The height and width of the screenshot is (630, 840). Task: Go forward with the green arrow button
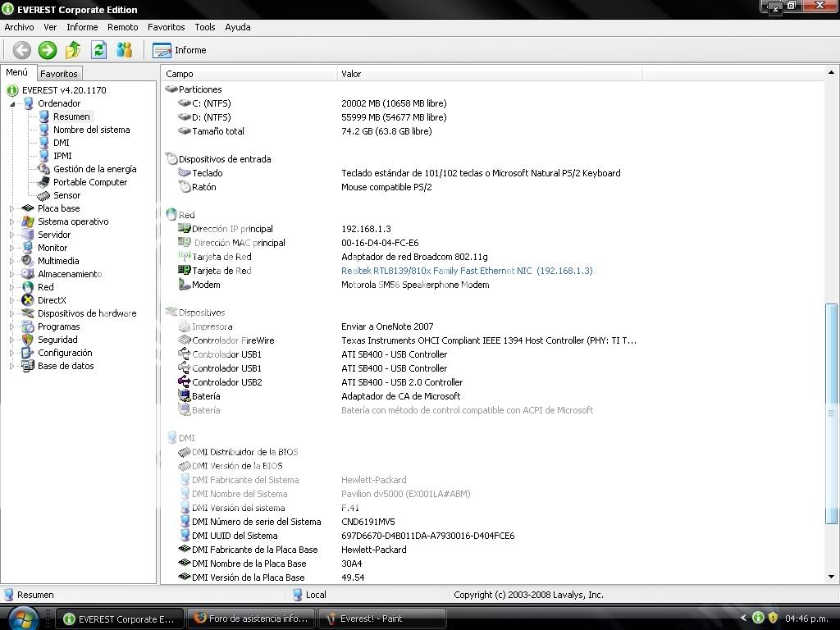(47, 50)
